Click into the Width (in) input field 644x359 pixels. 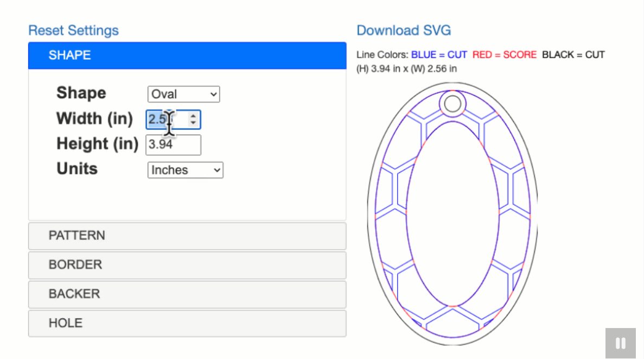pyautogui.click(x=165, y=119)
